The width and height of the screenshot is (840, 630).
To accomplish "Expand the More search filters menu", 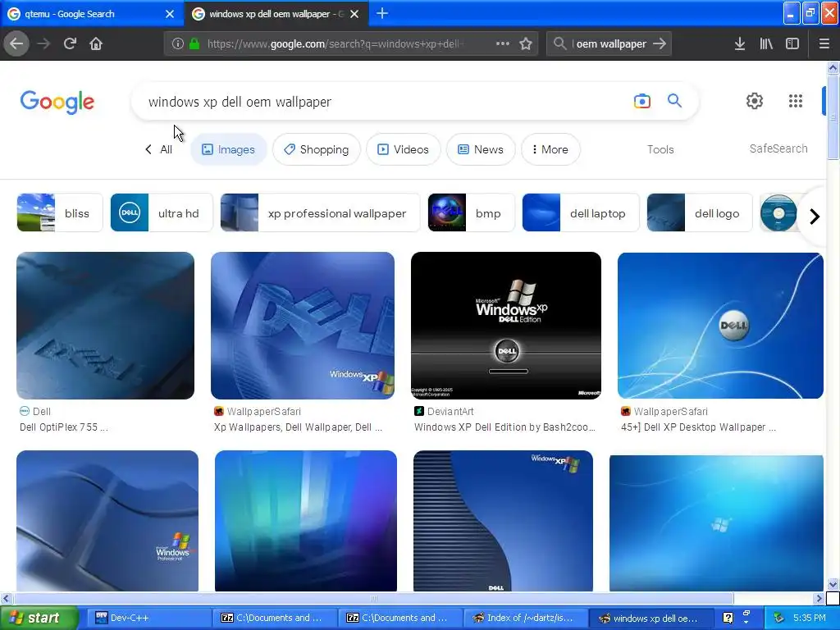I will coord(550,149).
